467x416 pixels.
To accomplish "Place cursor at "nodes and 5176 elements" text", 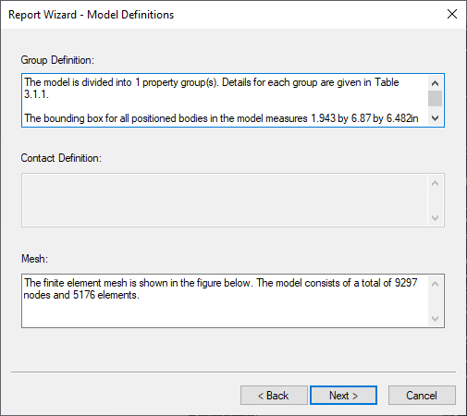I will pos(81,295).
